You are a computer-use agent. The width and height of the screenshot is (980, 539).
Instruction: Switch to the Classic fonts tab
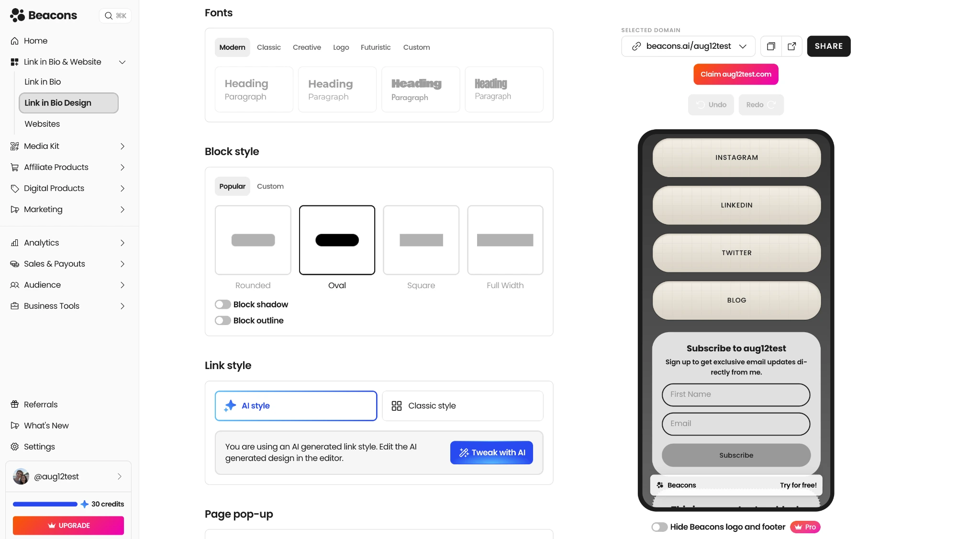click(x=269, y=47)
